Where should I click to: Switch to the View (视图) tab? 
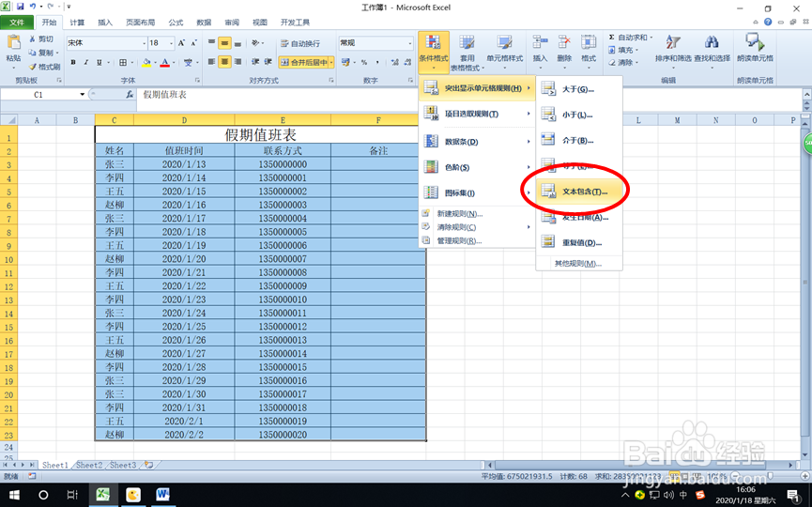259,23
